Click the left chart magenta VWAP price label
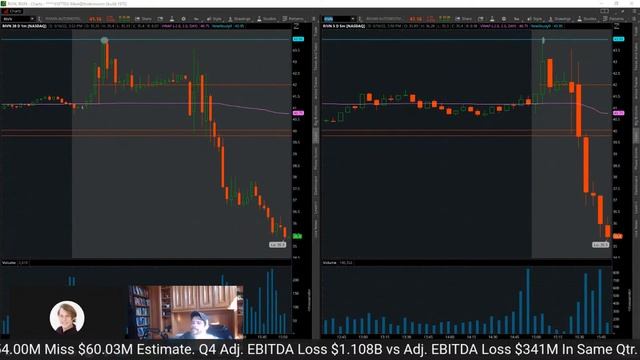The height and width of the screenshot is (360, 640). (298, 113)
